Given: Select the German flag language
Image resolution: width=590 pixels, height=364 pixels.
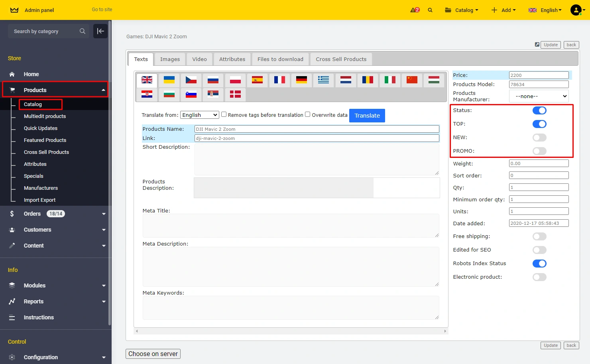Looking at the screenshot, I should (x=301, y=80).
